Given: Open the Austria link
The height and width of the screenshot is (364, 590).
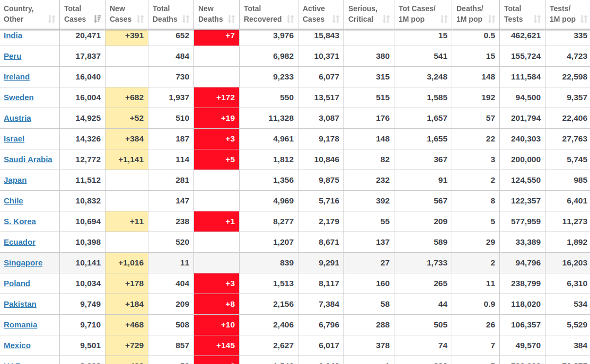Looking at the screenshot, I should point(17,118).
